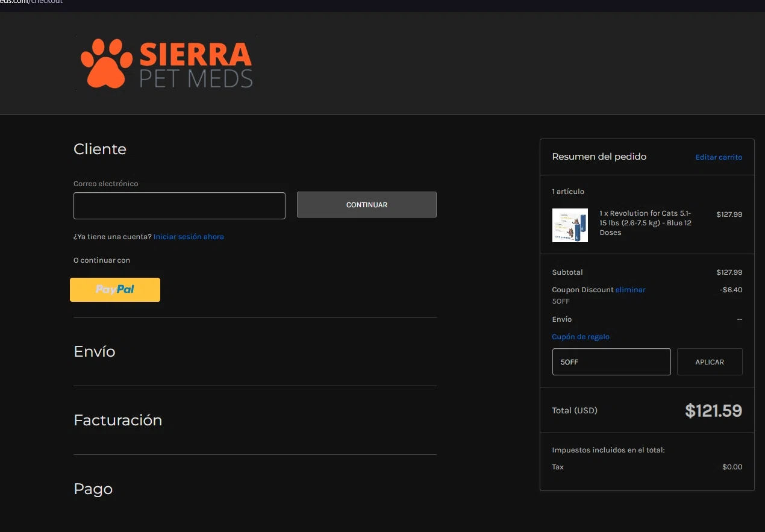Click the Resumen del pedido heading

click(x=599, y=157)
